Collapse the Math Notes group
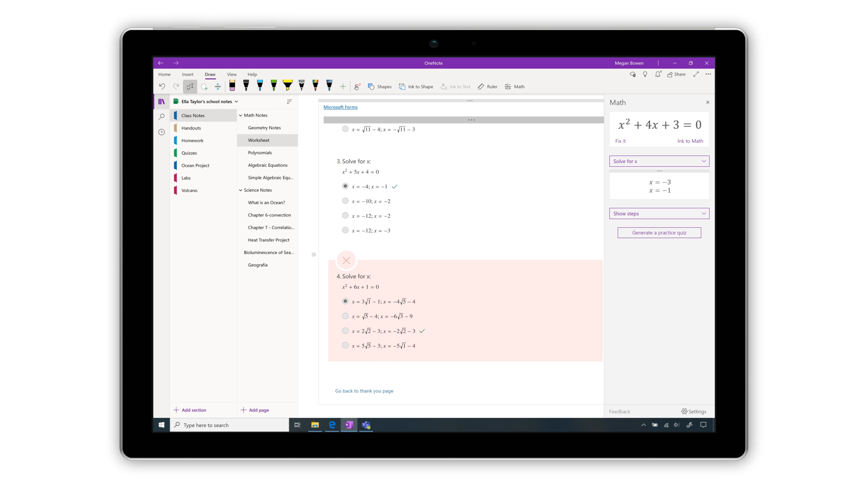This screenshot has height=488, width=868. tap(241, 115)
